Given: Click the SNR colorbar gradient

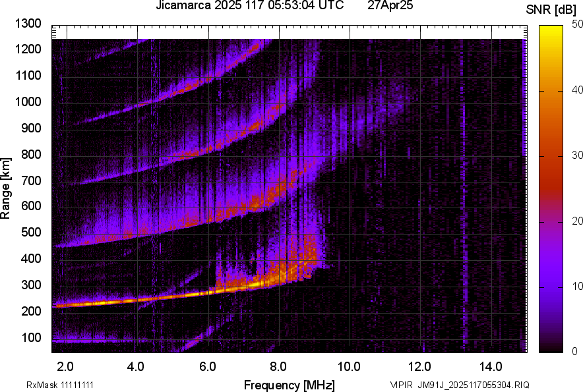Looking at the screenshot, I should tap(551, 189).
